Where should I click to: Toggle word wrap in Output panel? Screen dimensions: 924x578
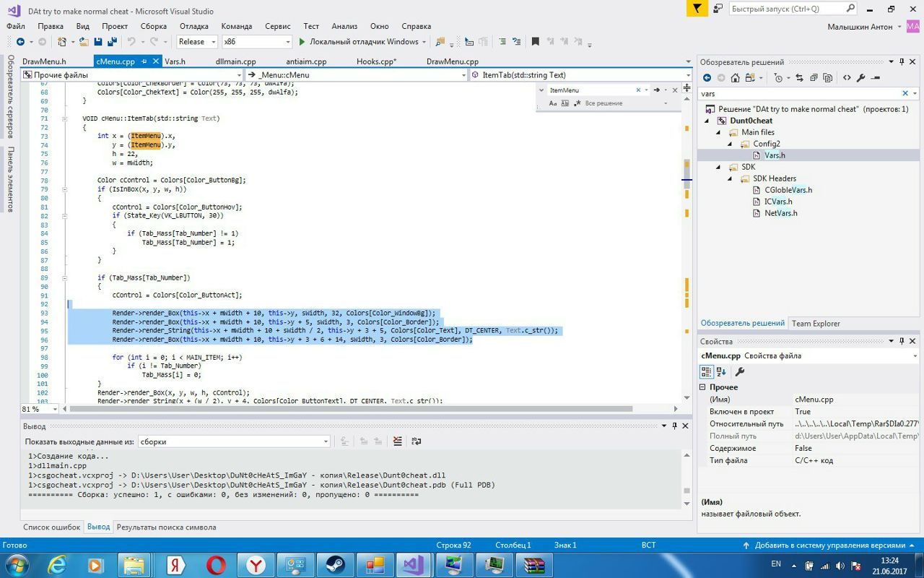416,441
